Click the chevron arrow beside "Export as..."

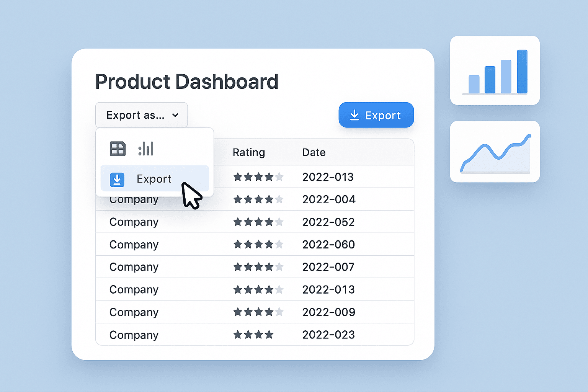pyautogui.click(x=175, y=115)
